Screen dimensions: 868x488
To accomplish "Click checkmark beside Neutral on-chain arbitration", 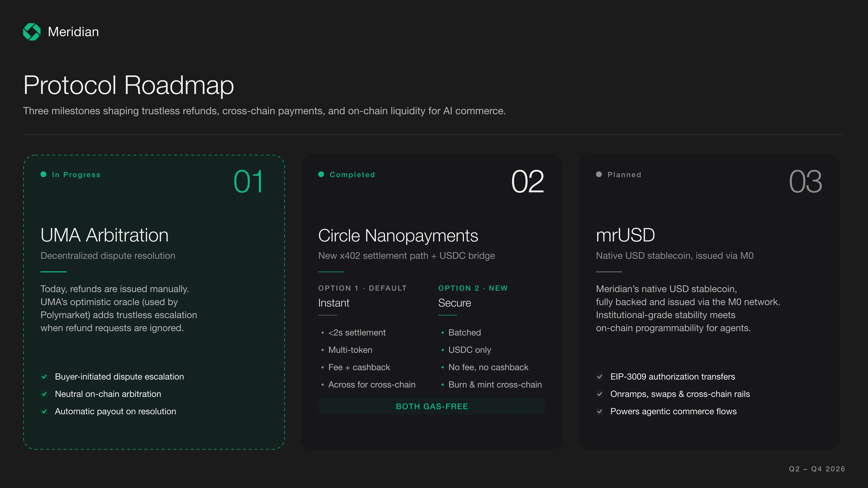I will coord(44,394).
